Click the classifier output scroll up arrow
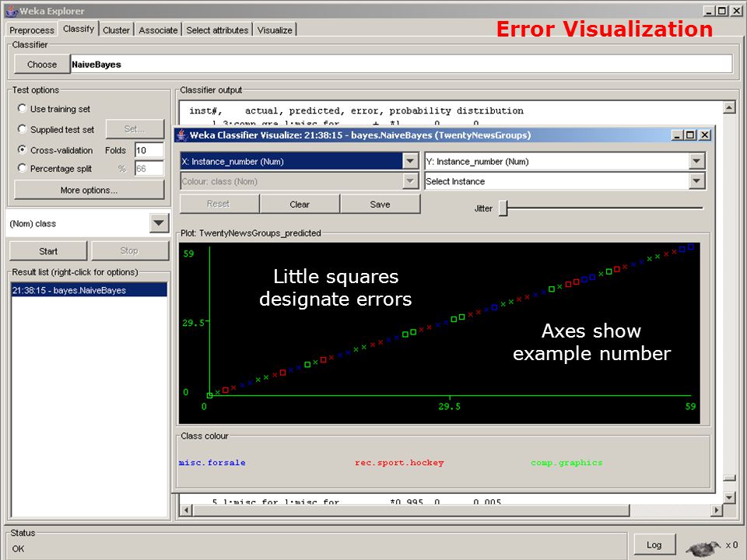 (729, 107)
